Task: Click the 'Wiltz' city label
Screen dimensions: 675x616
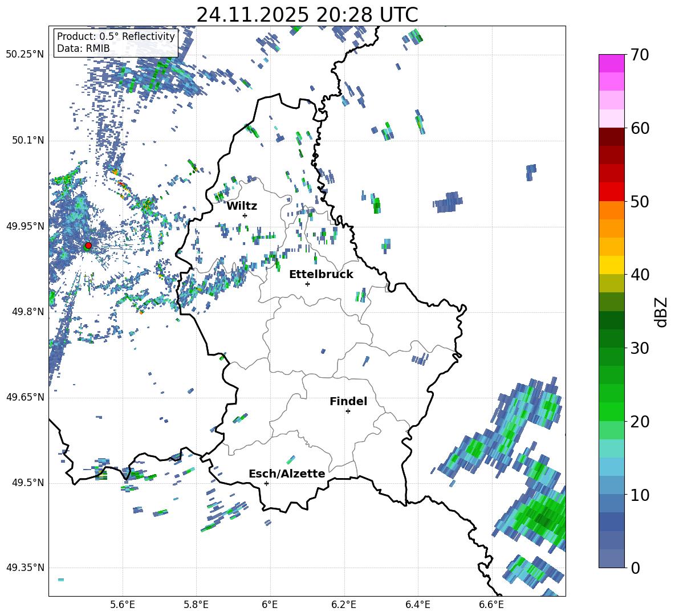Action: pyautogui.click(x=242, y=206)
